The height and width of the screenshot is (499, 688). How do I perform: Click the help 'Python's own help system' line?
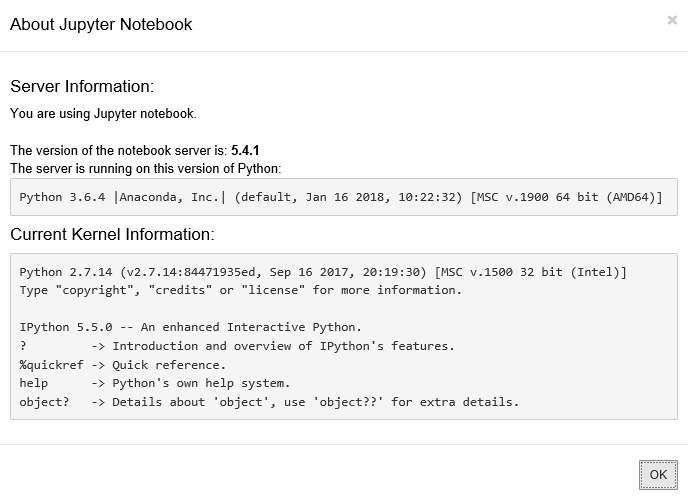click(x=155, y=383)
